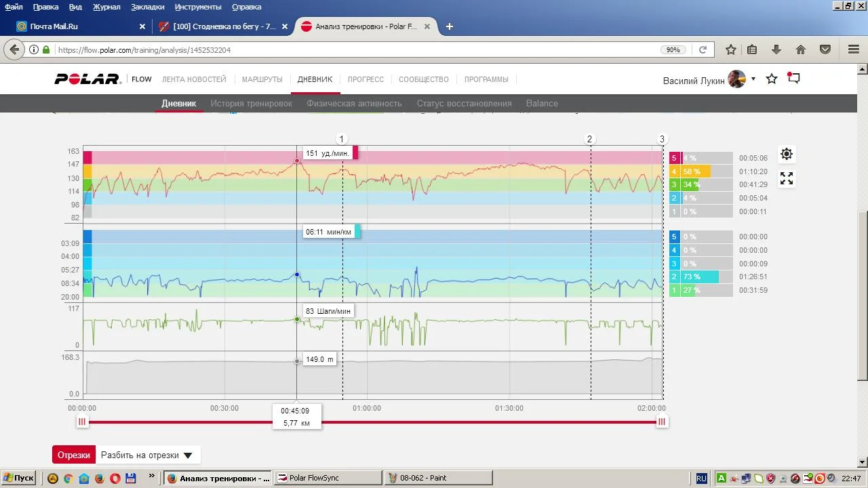Open new browser tab

click(x=449, y=26)
